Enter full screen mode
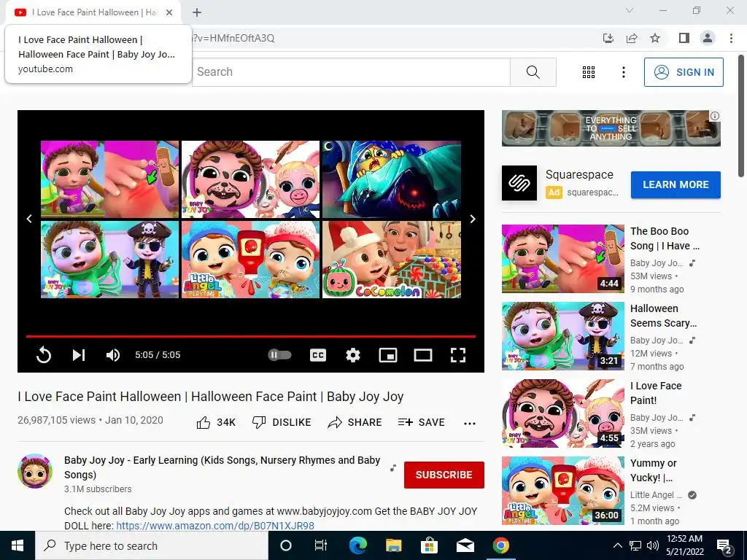 coord(458,355)
